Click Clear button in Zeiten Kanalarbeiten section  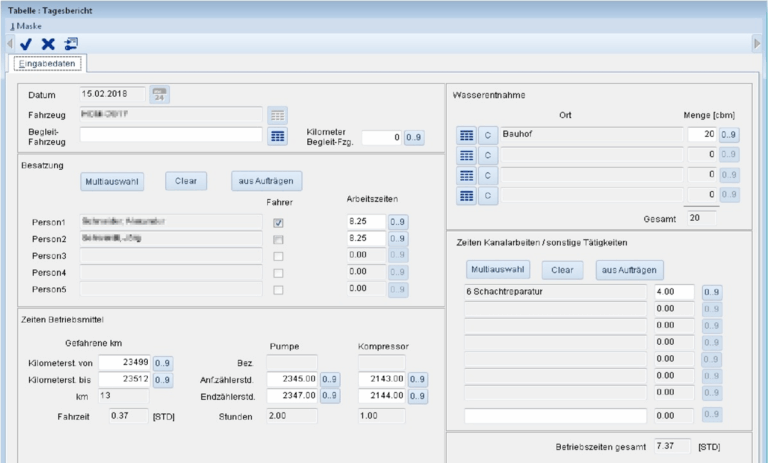pos(562,270)
